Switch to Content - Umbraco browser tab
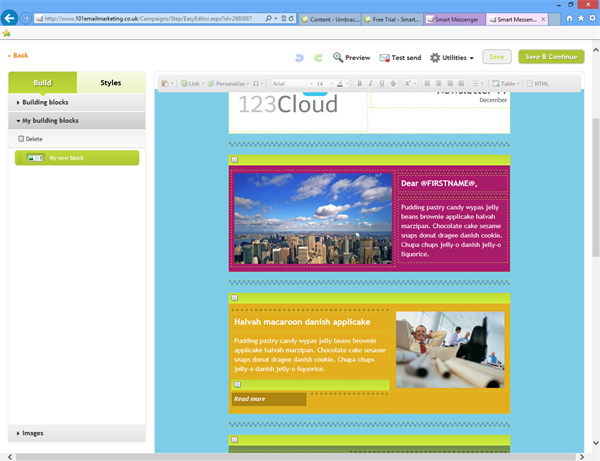Screen dimensions: 600x461 pyautogui.click(x=330, y=19)
